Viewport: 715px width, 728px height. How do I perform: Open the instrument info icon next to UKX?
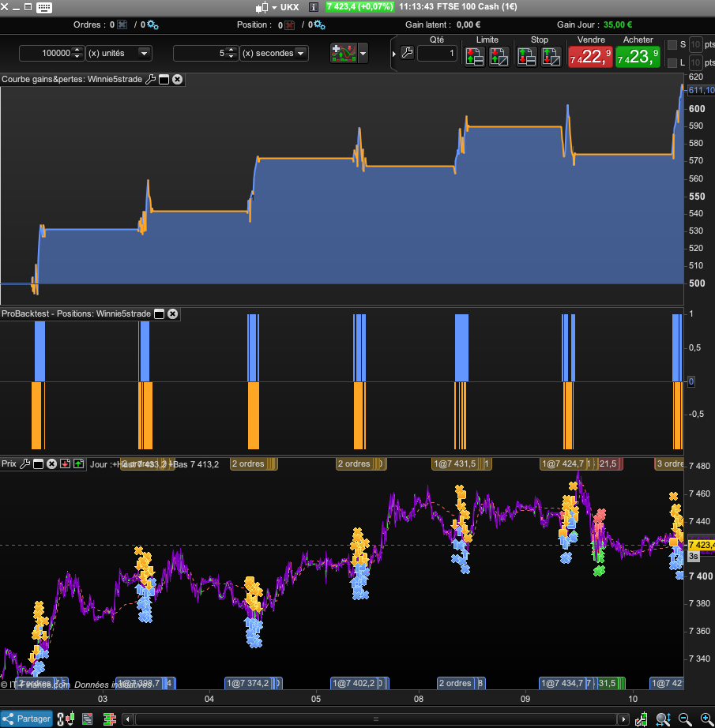point(314,7)
